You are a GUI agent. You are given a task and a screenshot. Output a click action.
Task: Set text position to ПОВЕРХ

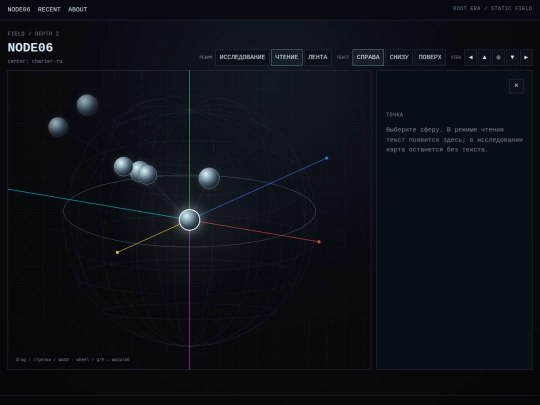pos(430,58)
